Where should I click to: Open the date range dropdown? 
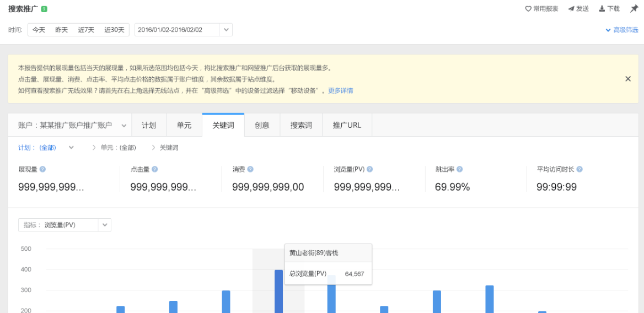pyautogui.click(x=226, y=30)
